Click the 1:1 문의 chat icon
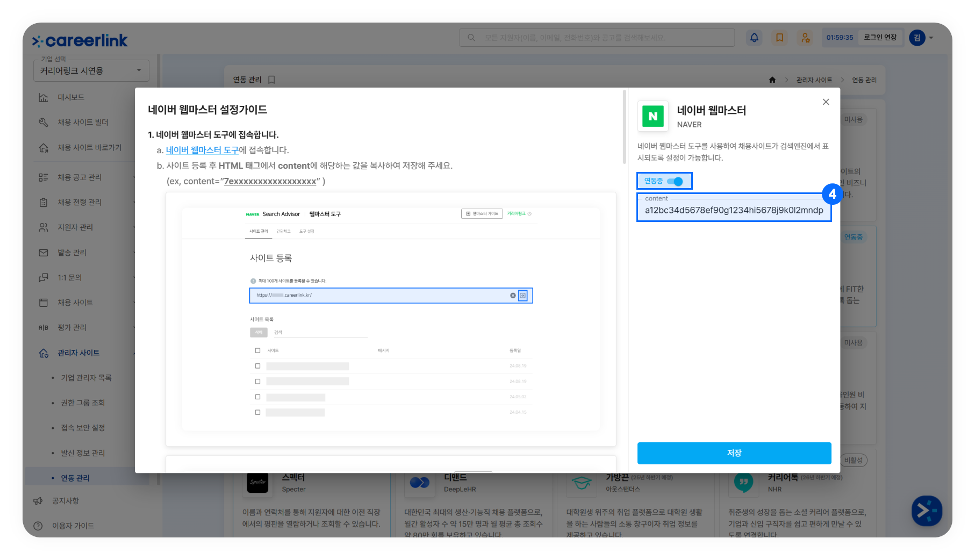This screenshot has height=560, width=975. [44, 277]
